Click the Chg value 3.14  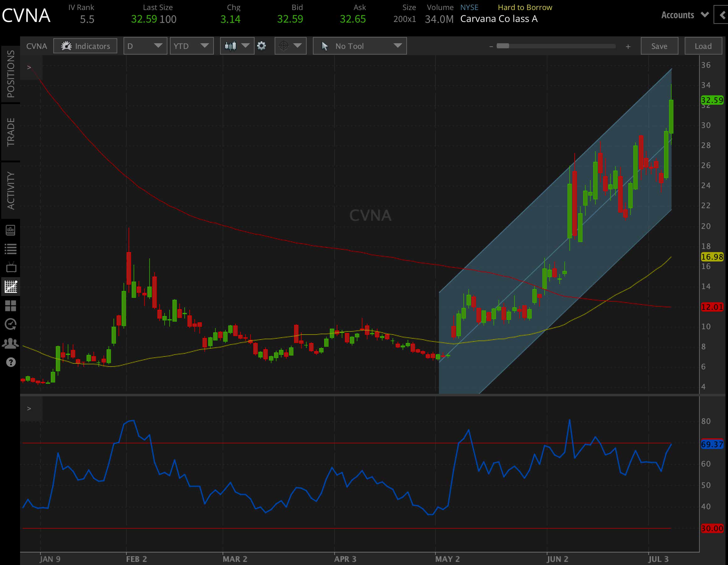(230, 19)
